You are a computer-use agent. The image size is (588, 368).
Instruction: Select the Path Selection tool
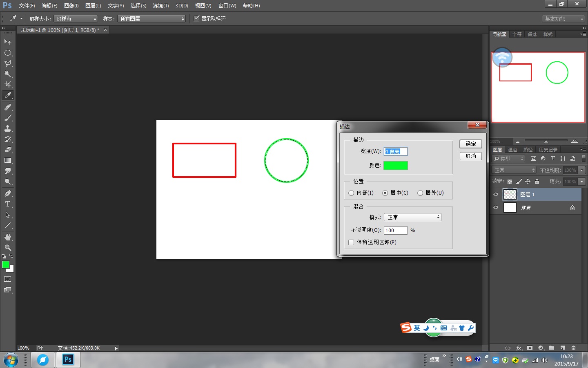8,215
